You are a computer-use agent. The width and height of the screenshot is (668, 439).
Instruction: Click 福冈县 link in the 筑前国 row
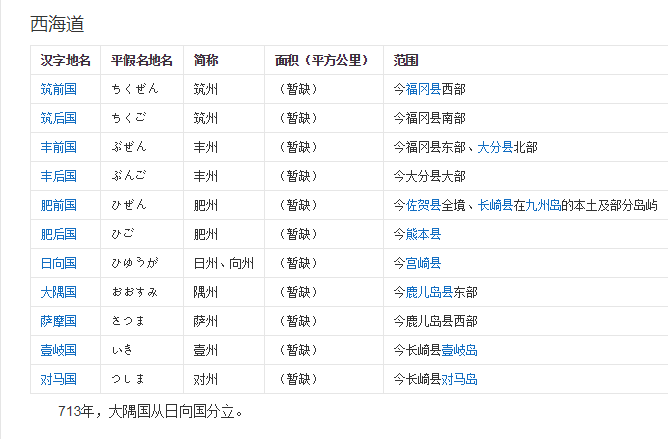pyautogui.click(x=423, y=89)
